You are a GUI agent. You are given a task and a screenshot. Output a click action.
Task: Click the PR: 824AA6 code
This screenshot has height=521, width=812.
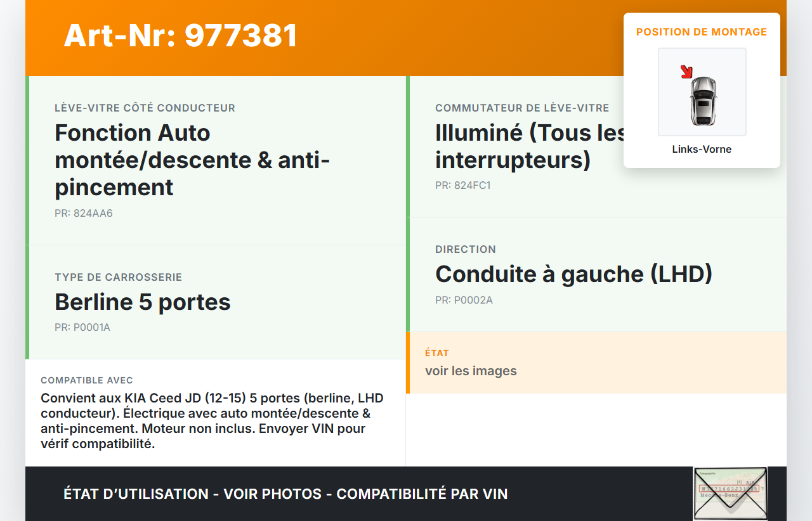84,214
